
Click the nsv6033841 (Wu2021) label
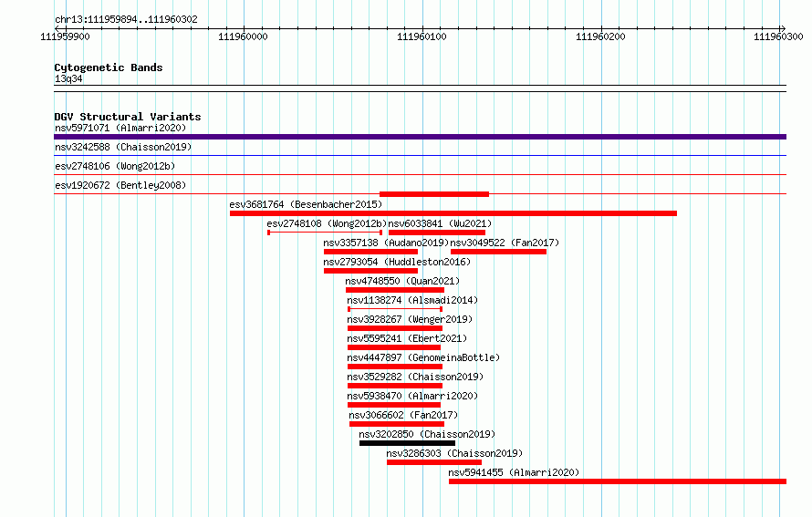pos(440,223)
